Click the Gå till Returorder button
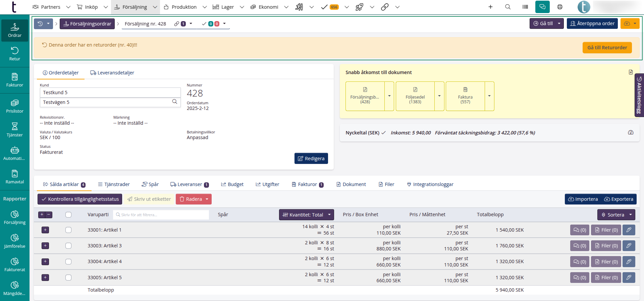Screen dimensions: 644x301 pyautogui.click(x=607, y=48)
